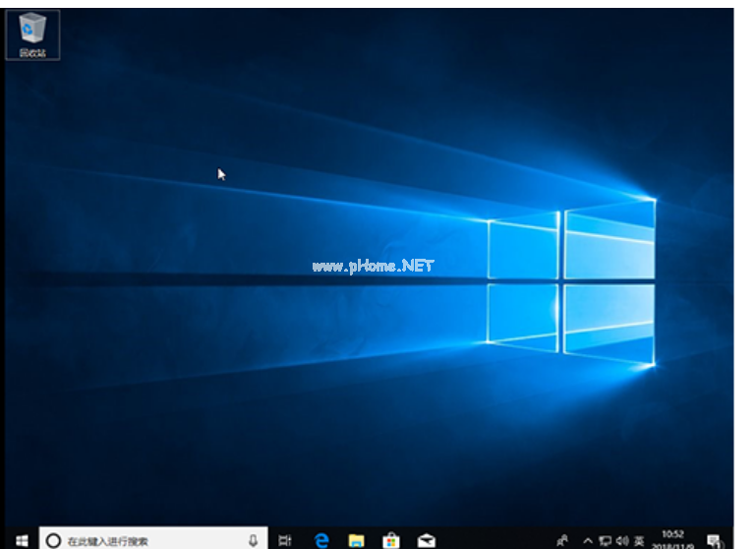The width and height of the screenshot is (756, 549).
Task: Expand the hidden system tray icons
Action: click(588, 540)
